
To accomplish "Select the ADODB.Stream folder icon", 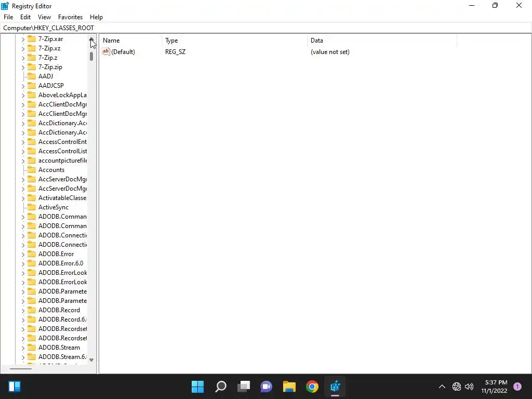I will coord(32,348).
